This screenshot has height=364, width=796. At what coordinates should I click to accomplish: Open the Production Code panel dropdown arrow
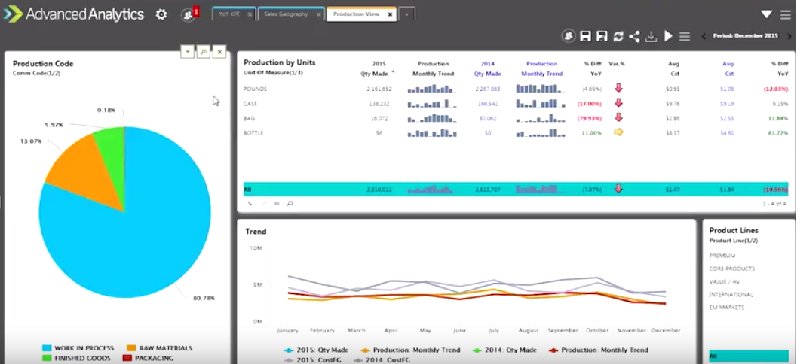click(187, 51)
